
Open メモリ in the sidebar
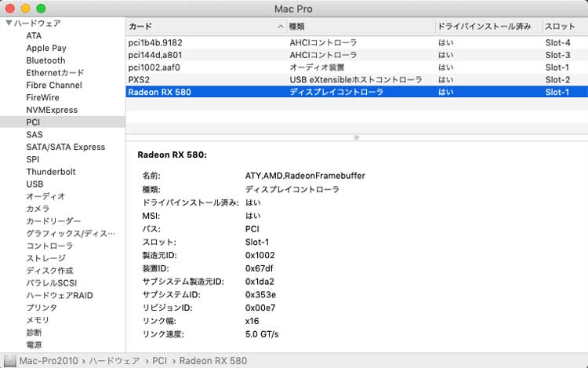(x=38, y=320)
